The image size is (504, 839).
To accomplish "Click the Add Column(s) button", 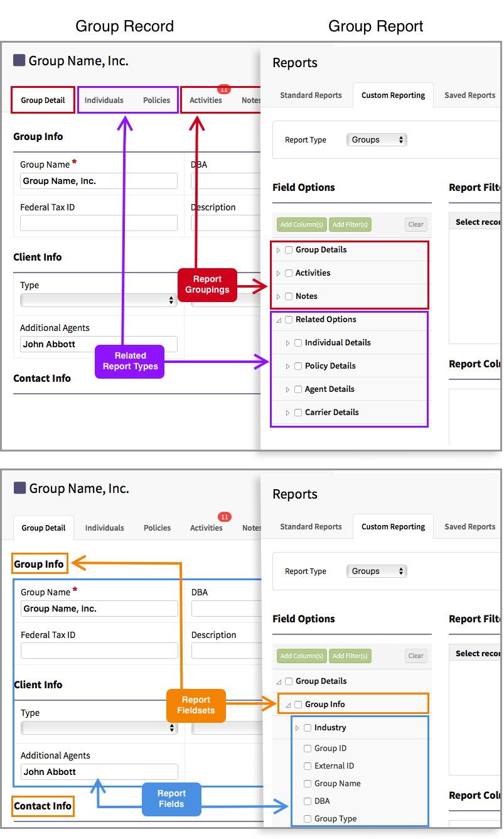I will tap(301, 224).
